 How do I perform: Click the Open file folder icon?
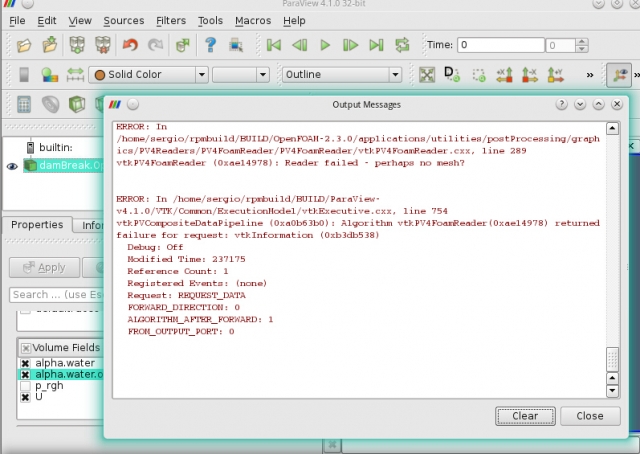click(x=24, y=45)
